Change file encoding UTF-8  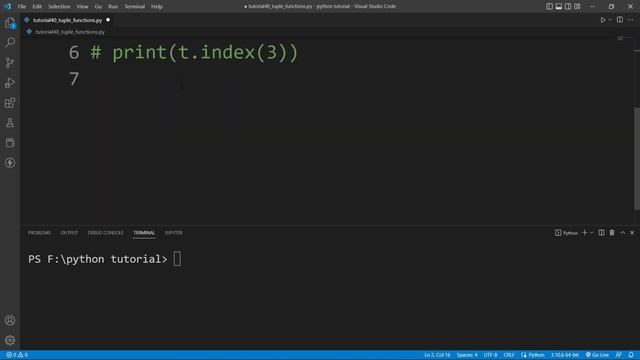(x=490, y=355)
